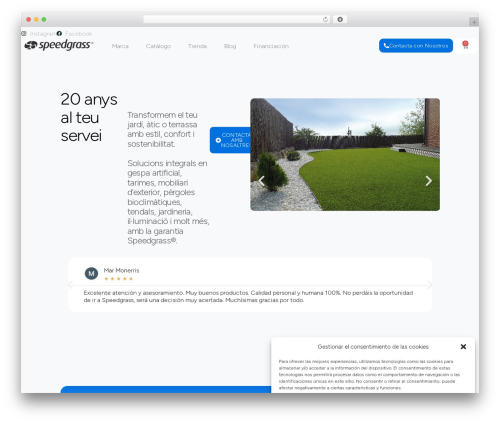
Task: Click the browser extension icon beside address bar
Action: point(340,19)
